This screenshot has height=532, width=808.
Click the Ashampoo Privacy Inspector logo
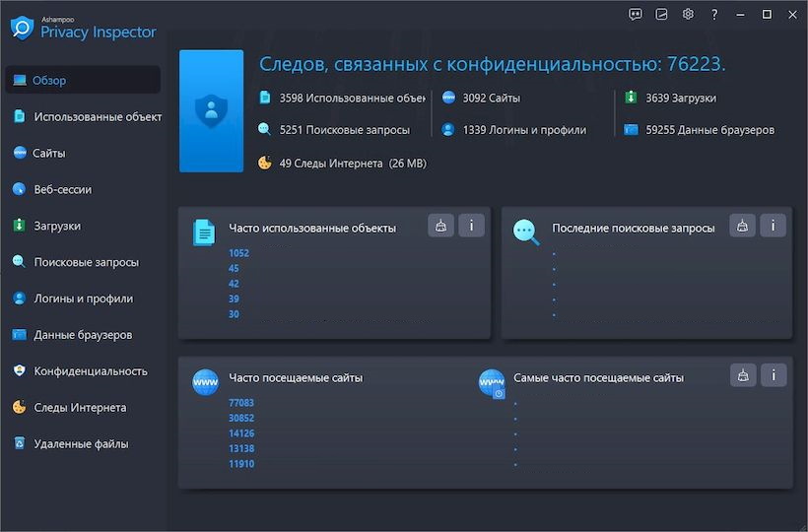[x=83, y=28]
